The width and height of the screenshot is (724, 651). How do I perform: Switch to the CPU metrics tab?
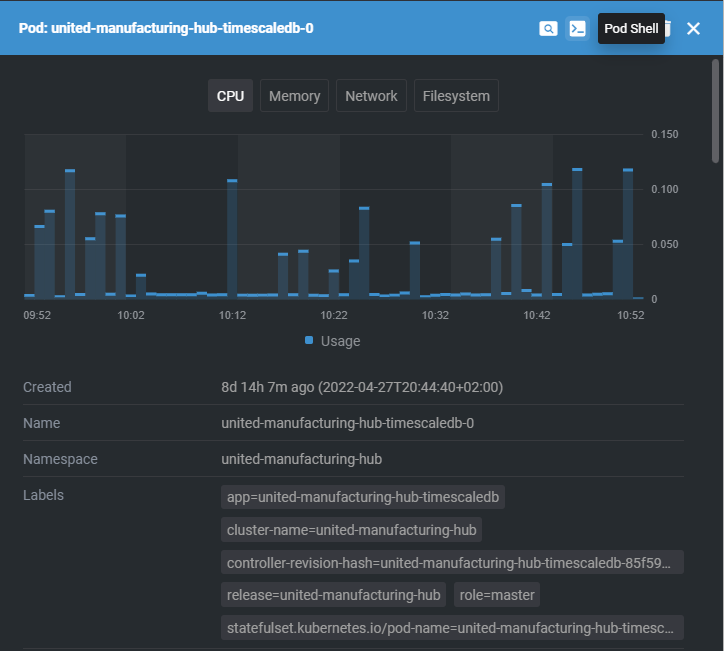tap(230, 96)
